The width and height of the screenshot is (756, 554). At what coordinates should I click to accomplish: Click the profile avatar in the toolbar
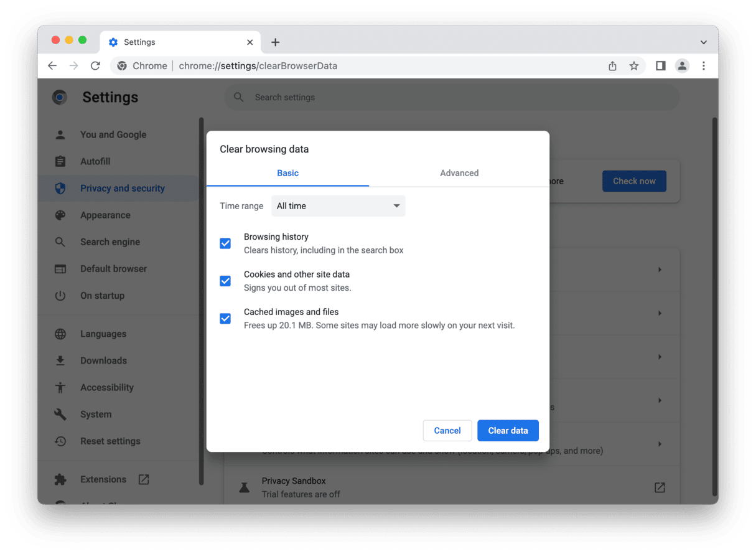[682, 65]
